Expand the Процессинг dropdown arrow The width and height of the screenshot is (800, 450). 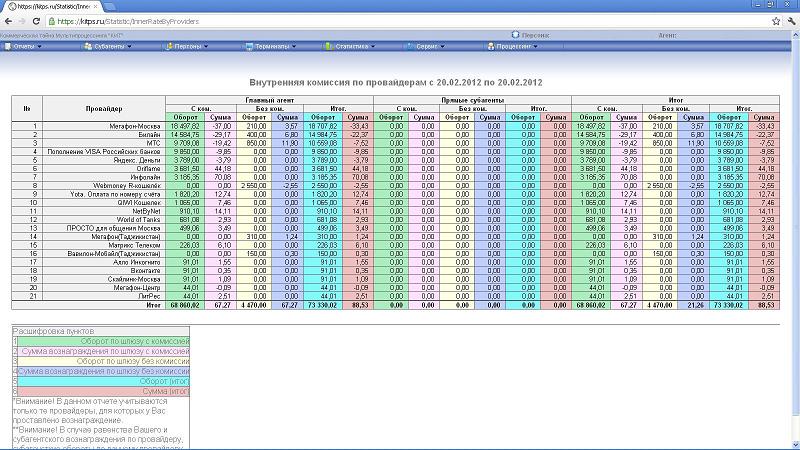pyautogui.click(x=536, y=46)
